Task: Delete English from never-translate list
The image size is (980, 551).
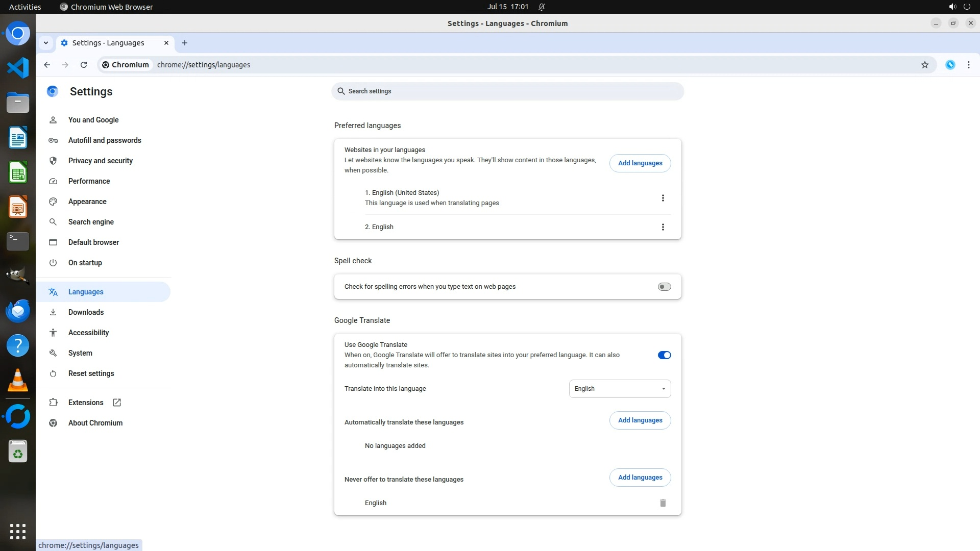Action: (663, 503)
